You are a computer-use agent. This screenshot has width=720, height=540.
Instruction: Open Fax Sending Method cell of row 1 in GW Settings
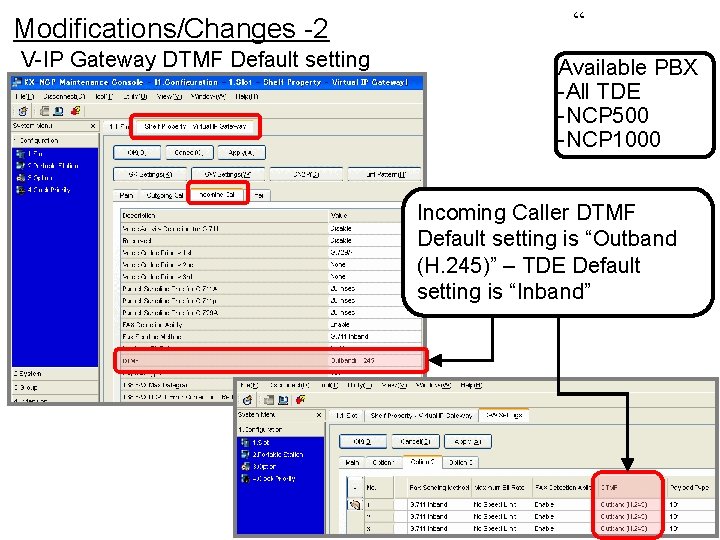coord(439,505)
